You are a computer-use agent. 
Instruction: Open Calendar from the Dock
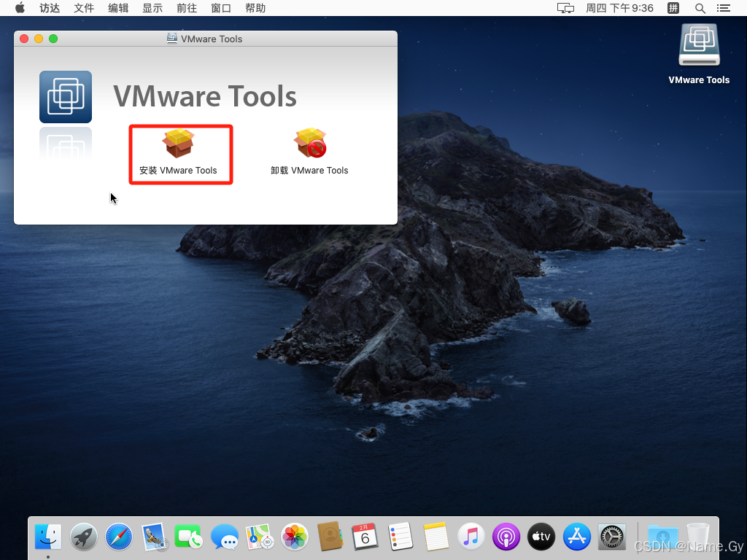coord(365,537)
